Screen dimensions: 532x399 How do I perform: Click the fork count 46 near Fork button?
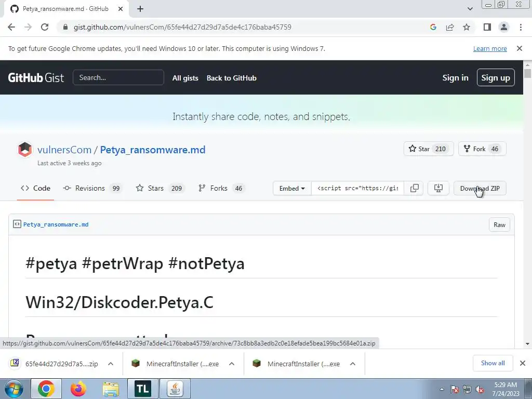point(495,149)
